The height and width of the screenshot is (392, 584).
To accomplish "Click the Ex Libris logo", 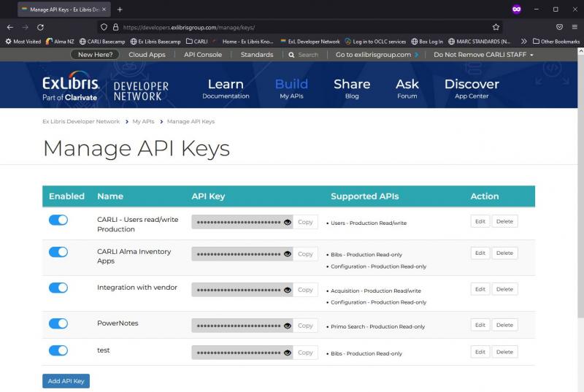I will [70, 86].
